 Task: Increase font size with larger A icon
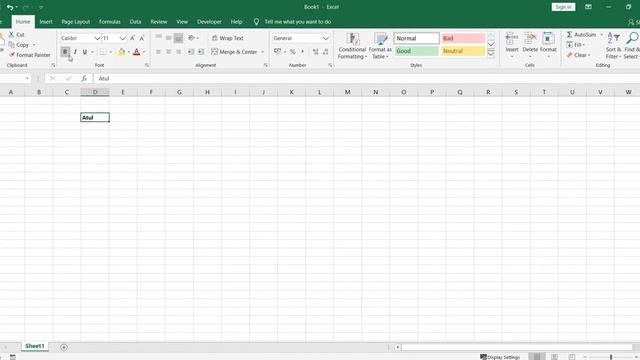(133, 38)
